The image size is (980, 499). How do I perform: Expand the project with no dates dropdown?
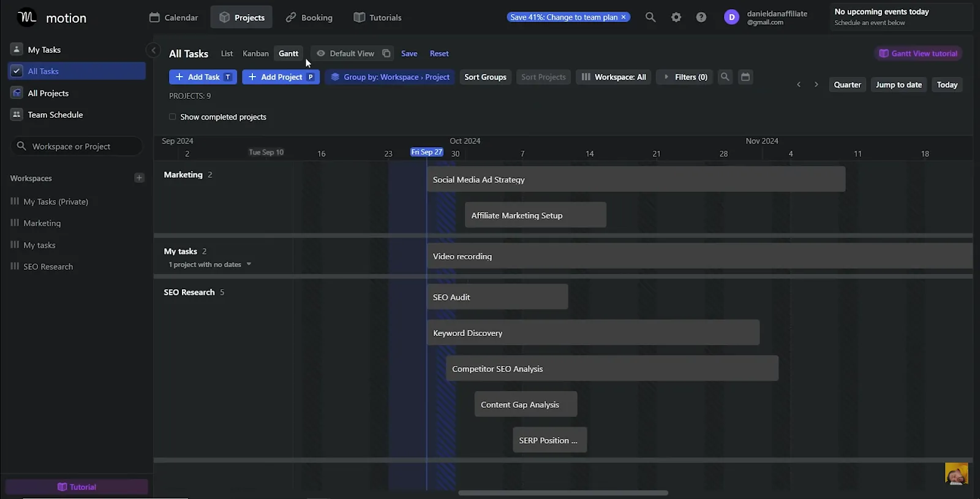249,264
